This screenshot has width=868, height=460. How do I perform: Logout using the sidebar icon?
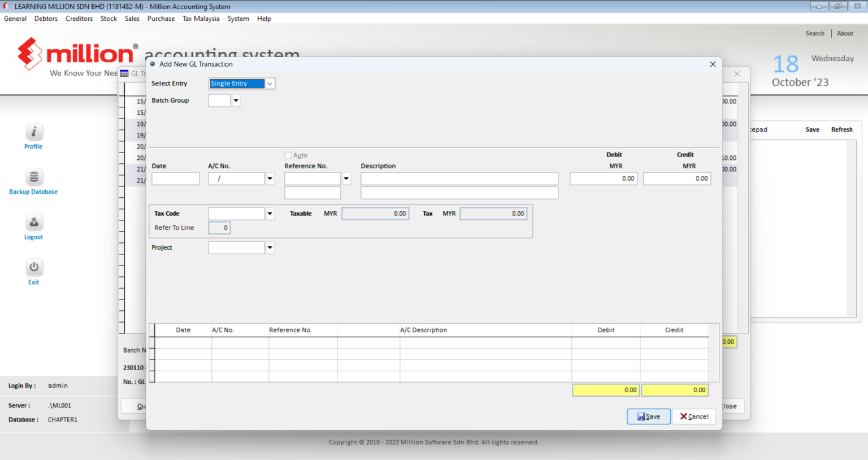[x=33, y=222]
